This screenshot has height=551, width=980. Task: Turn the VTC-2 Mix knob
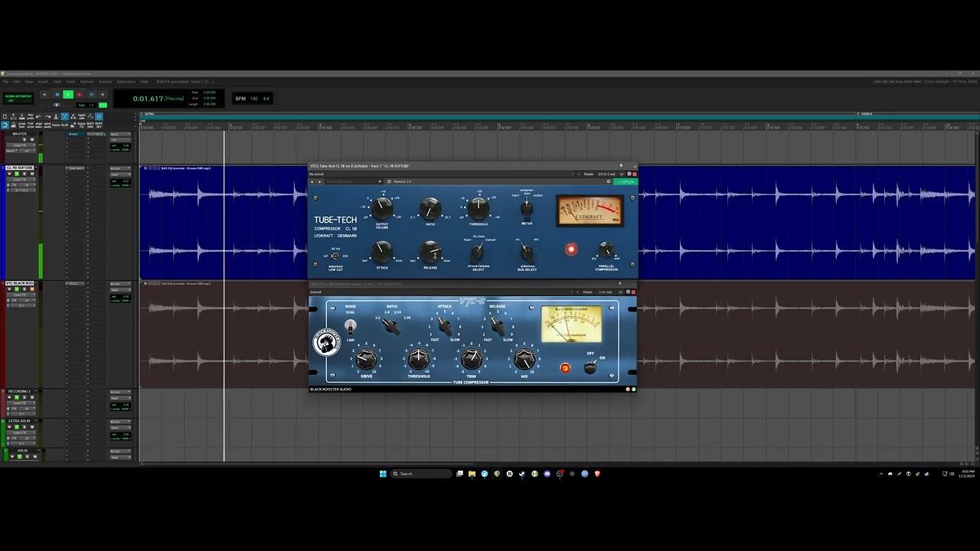524,358
